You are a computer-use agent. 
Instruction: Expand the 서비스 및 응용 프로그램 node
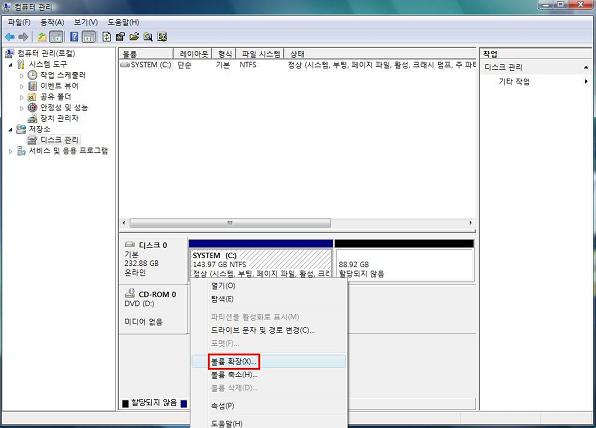click(x=11, y=151)
